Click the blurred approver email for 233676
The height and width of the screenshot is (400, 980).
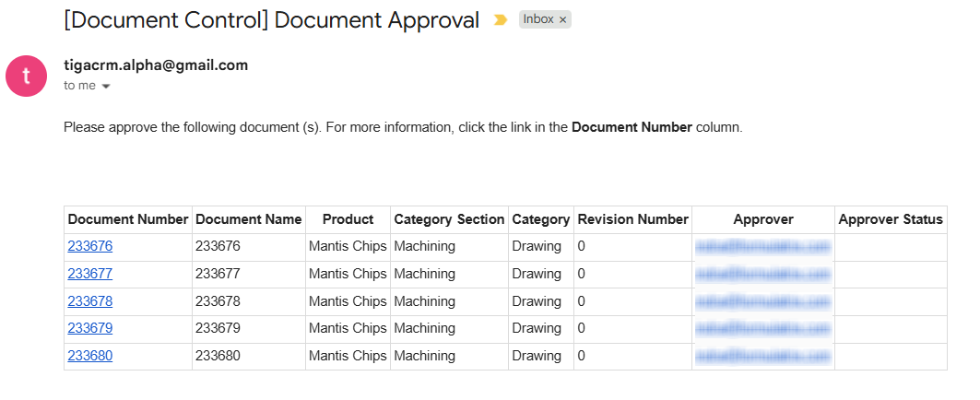pos(763,246)
